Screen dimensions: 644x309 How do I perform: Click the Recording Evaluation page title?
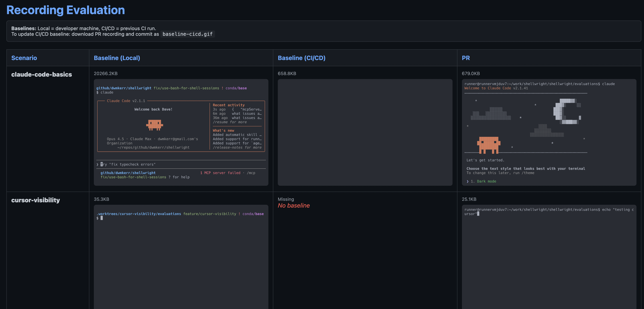point(65,10)
